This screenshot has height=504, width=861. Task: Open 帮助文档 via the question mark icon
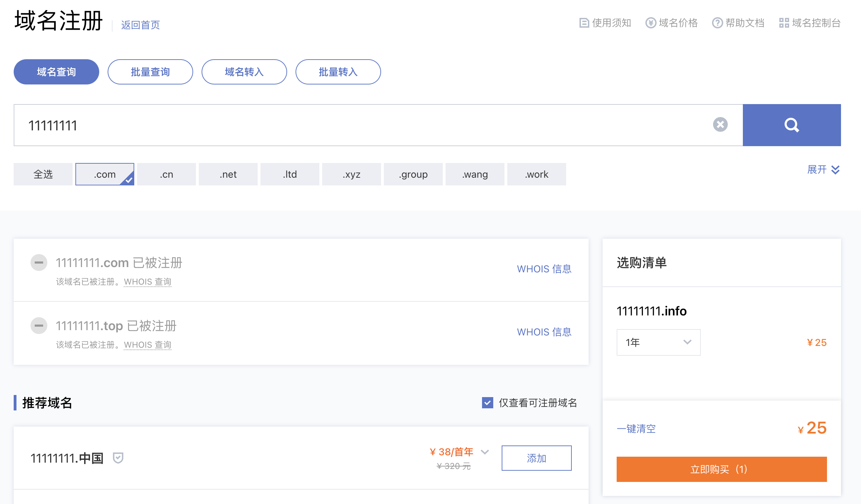click(x=717, y=23)
